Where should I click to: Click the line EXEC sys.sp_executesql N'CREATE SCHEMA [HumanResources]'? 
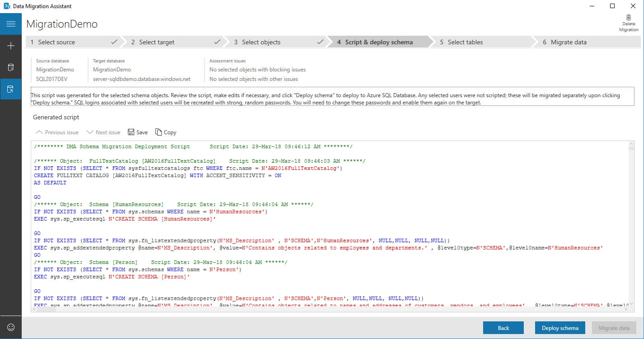click(x=125, y=219)
